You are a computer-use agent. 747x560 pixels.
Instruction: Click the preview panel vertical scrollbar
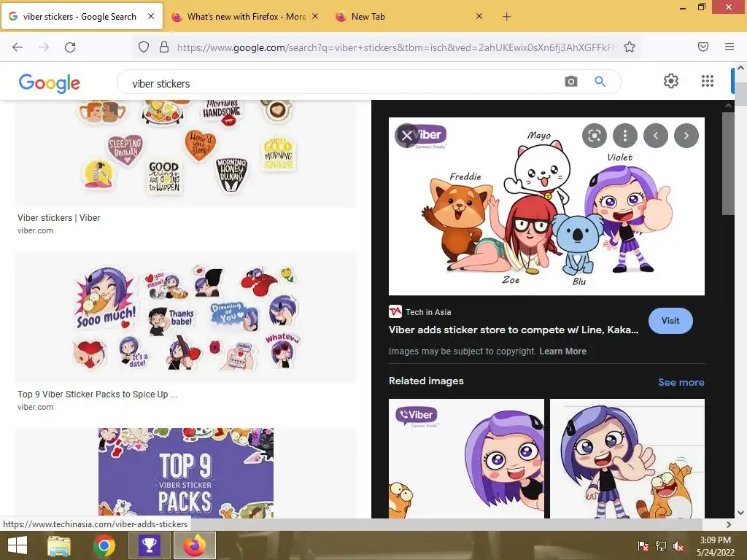coord(728,164)
